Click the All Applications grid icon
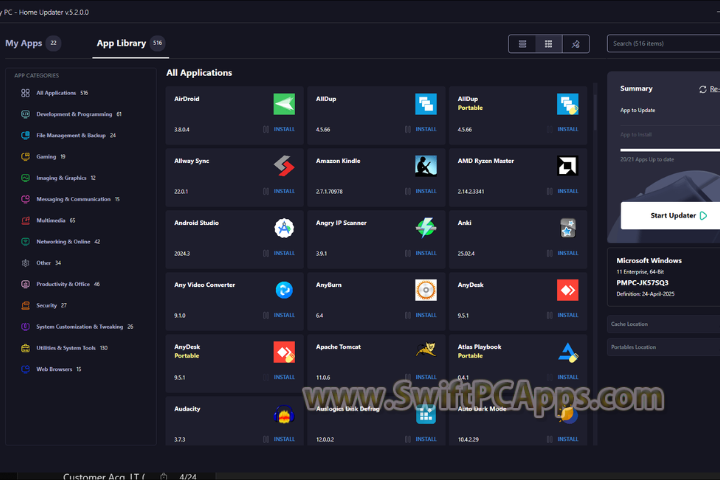Screen dimensions: 720x480 pyautogui.click(x=25, y=93)
